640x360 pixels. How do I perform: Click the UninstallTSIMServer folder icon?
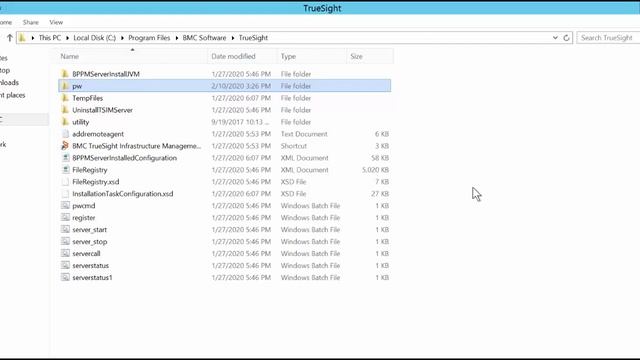coord(65,110)
